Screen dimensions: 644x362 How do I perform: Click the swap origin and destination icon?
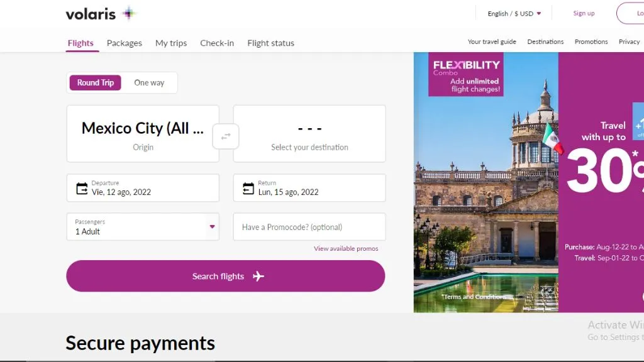(x=226, y=136)
